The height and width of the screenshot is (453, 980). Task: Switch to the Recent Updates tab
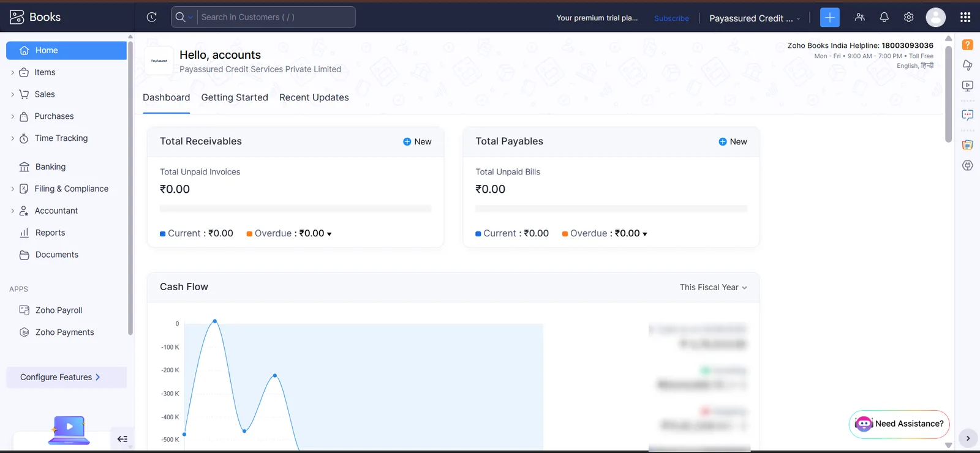314,97
